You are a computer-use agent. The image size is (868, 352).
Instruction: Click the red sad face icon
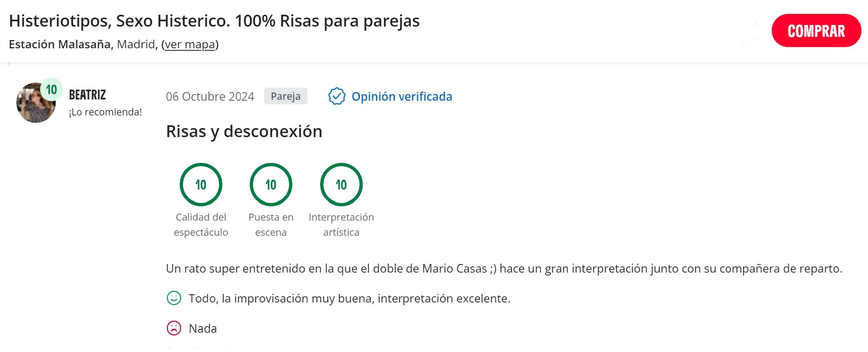point(174,328)
